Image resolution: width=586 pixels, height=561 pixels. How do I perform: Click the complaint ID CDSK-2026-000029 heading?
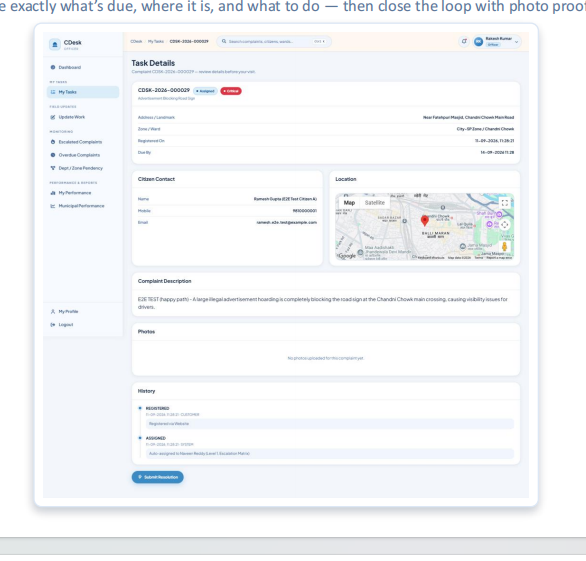coord(164,90)
